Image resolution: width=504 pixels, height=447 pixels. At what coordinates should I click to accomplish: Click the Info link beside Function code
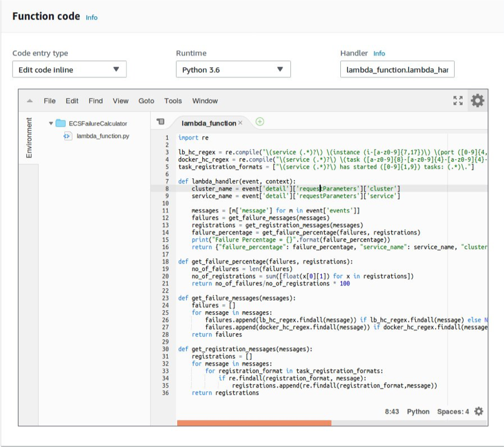click(x=91, y=17)
